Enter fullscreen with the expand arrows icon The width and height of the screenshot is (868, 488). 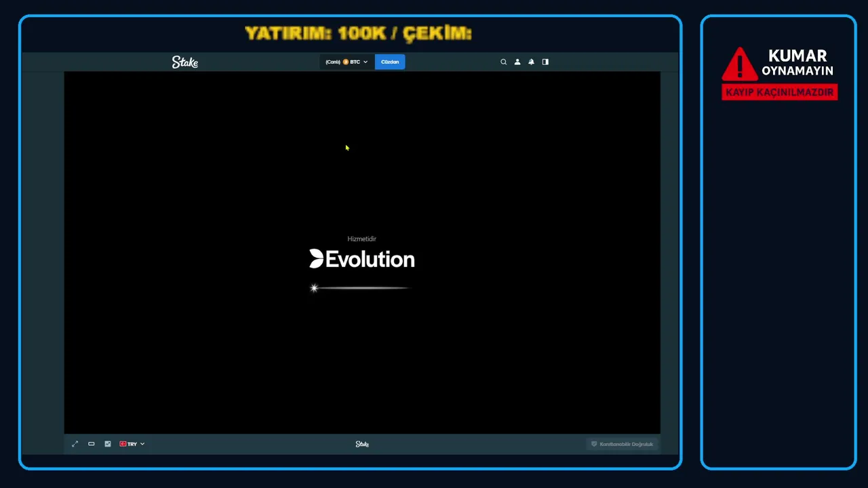coord(75,444)
